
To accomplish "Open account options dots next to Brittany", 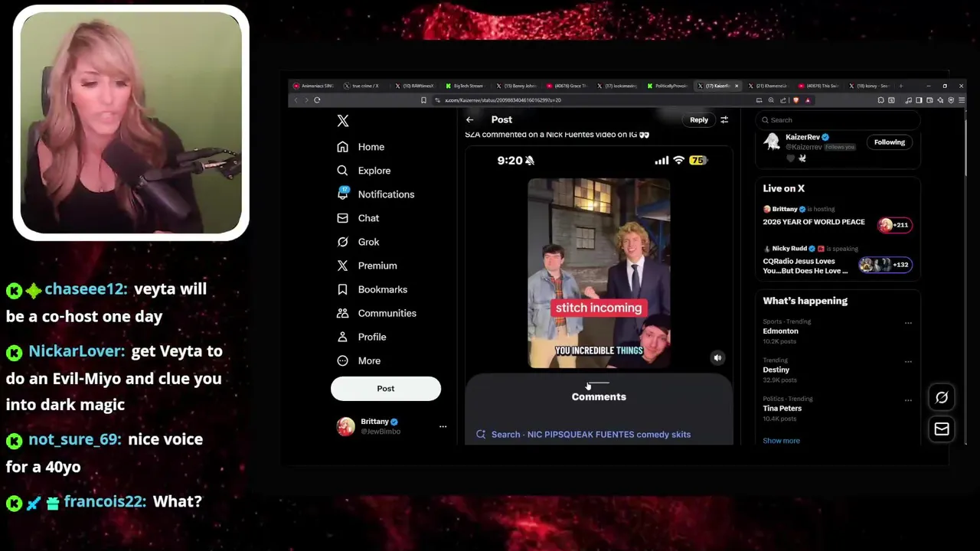I will pyautogui.click(x=443, y=426).
